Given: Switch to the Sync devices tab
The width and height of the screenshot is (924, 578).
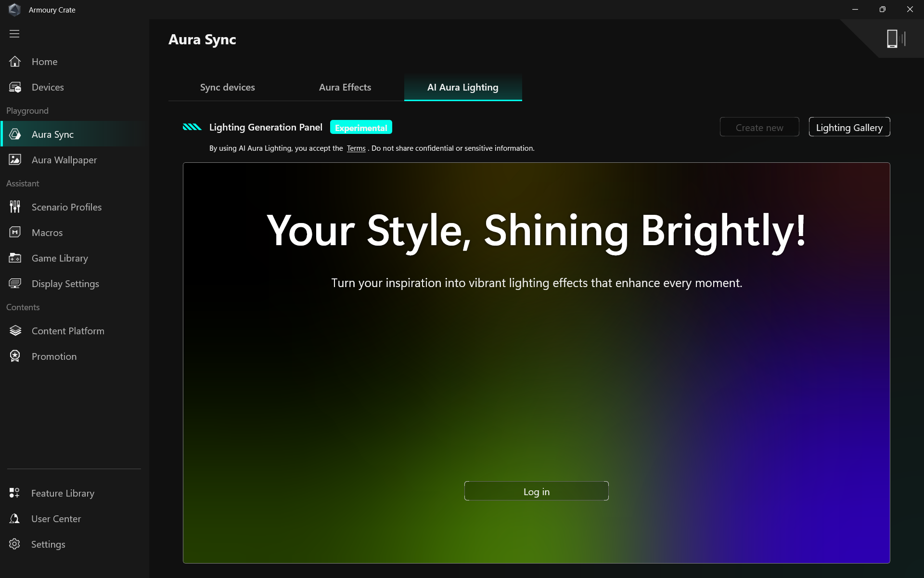Looking at the screenshot, I should pos(228,87).
